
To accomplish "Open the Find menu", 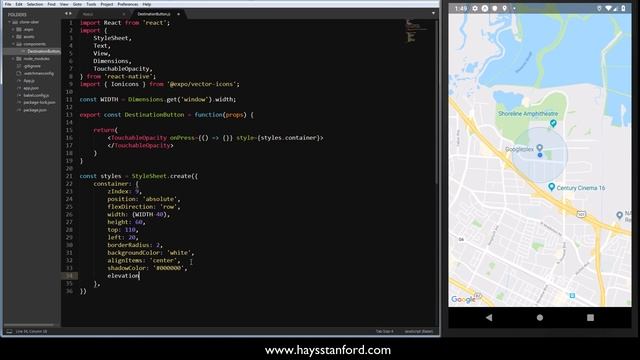I will tap(51, 4).
